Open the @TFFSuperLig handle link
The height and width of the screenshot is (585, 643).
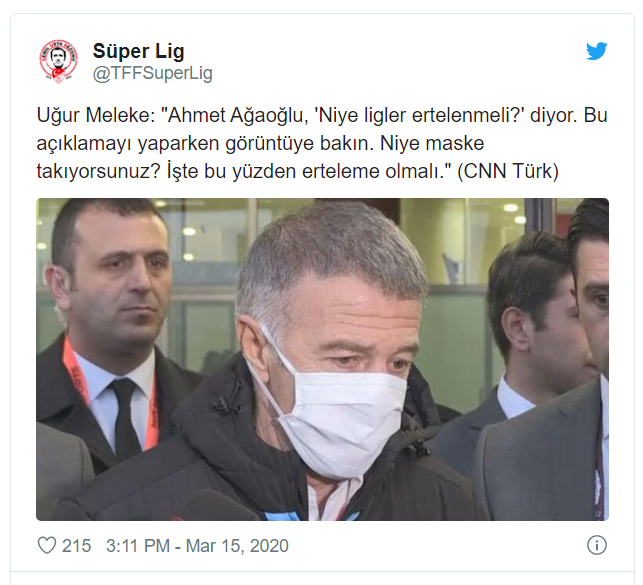pos(153,74)
